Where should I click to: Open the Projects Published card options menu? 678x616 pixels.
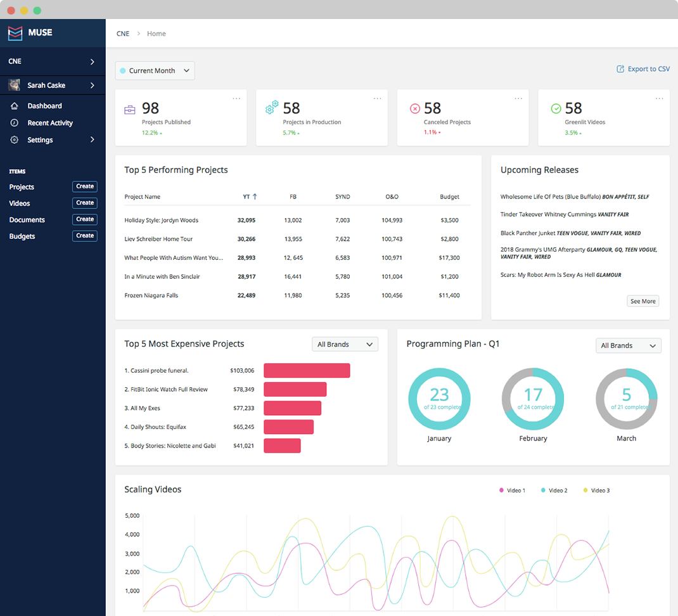236,99
